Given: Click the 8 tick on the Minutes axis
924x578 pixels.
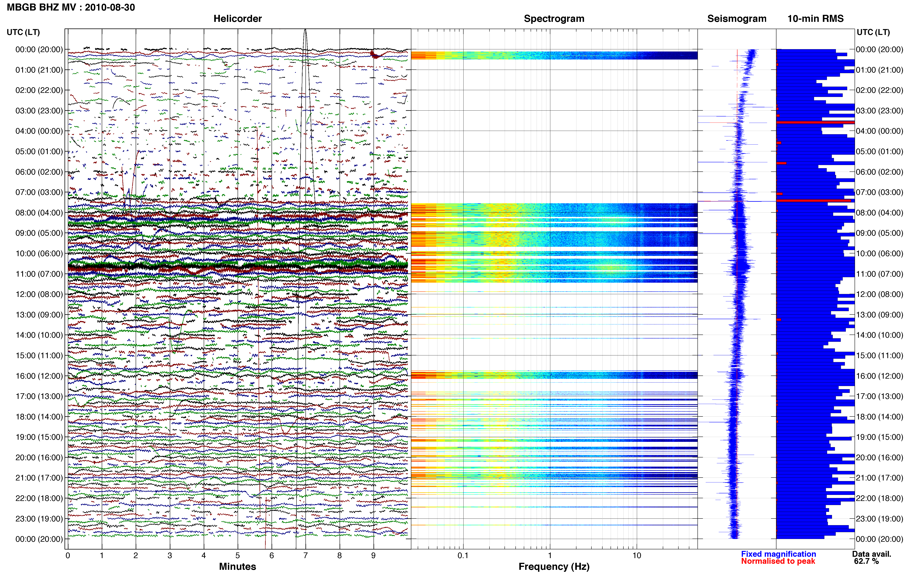Looking at the screenshot, I should (340, 555).
